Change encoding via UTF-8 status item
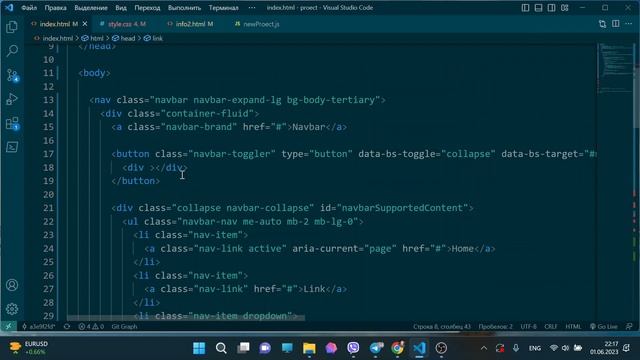Viewport: 640px width, 360px height. coord(529,327)
